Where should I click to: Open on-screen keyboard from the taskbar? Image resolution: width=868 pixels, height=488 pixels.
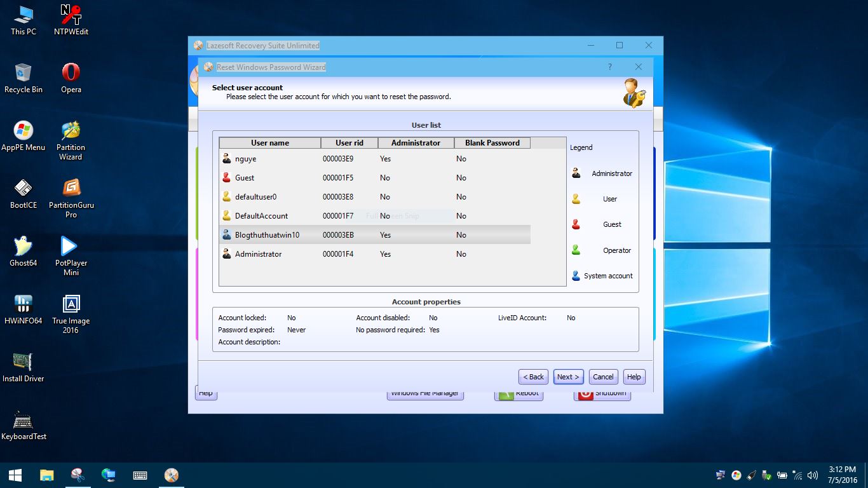140,475
